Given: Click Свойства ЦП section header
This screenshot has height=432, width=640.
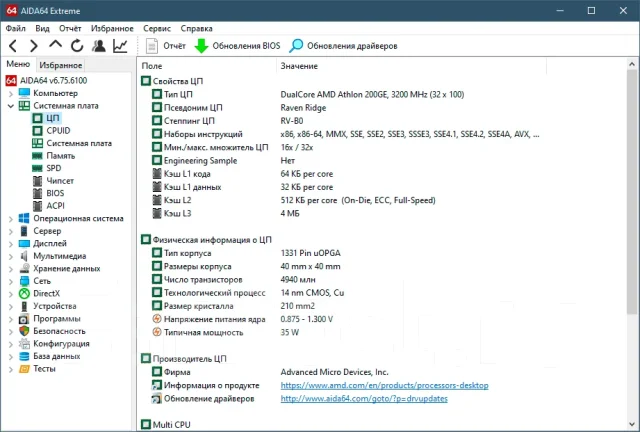Looking at the screenshot, I should coord(172,81).
